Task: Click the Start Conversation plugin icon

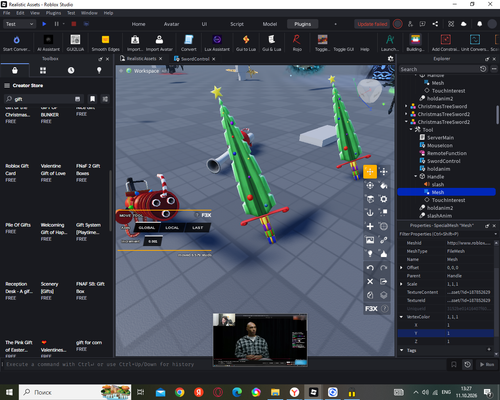Action: (x=16, y=43)
